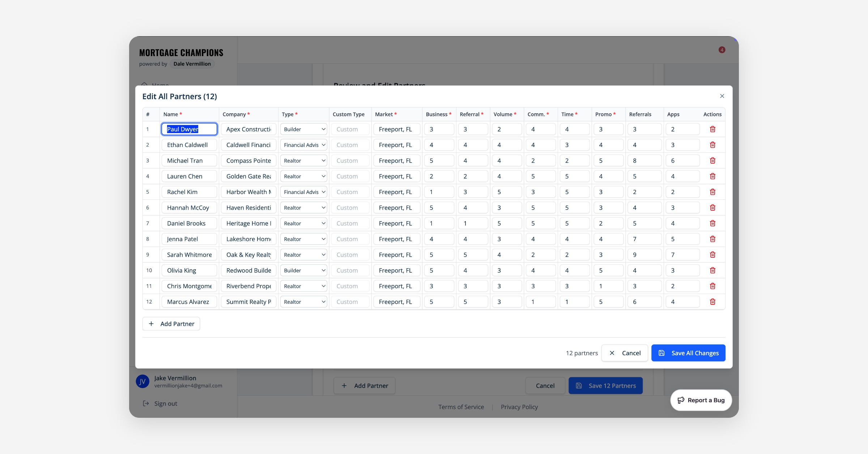868x454 pixels.
Task: Delete Paul Dwyer row with trash icon
Action: tap(712, 129)
